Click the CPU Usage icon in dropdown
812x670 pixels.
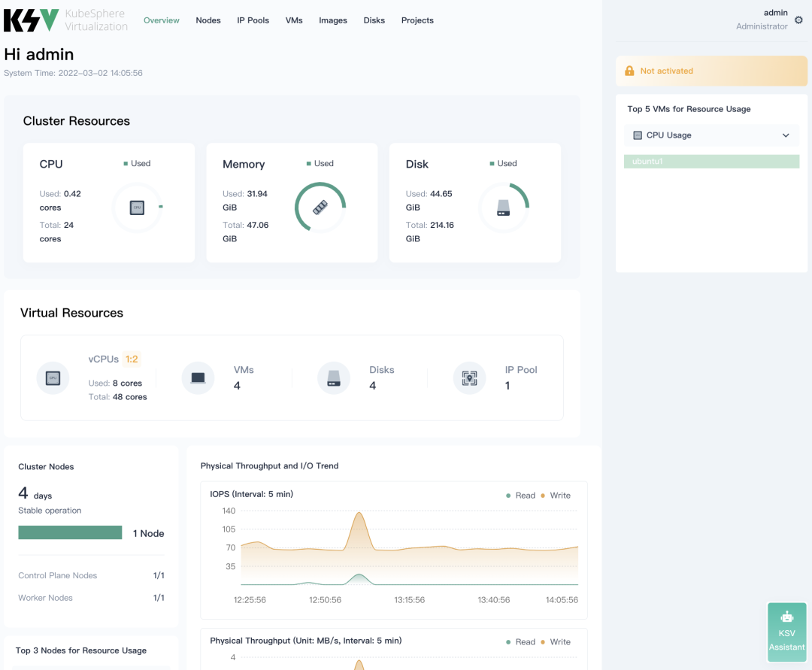(x=638, y=135)
